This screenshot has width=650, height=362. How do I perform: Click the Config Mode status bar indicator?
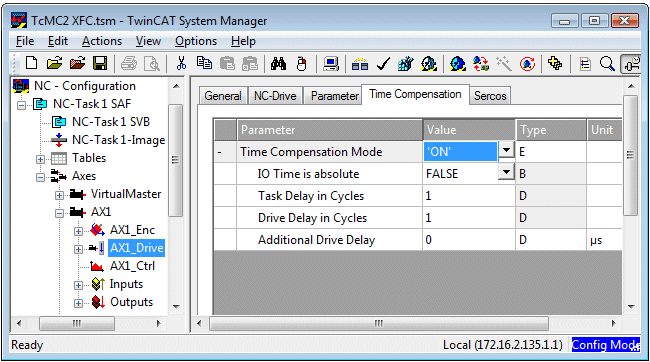606,345
